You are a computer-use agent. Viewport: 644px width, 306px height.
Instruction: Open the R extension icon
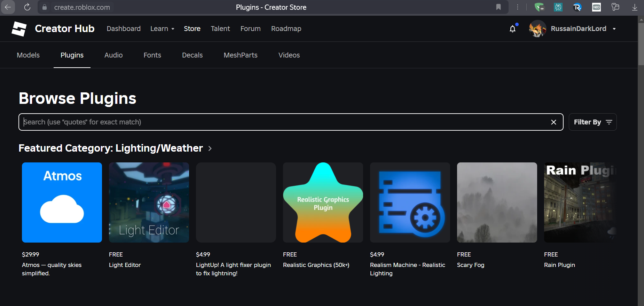(x=577, y=7)
